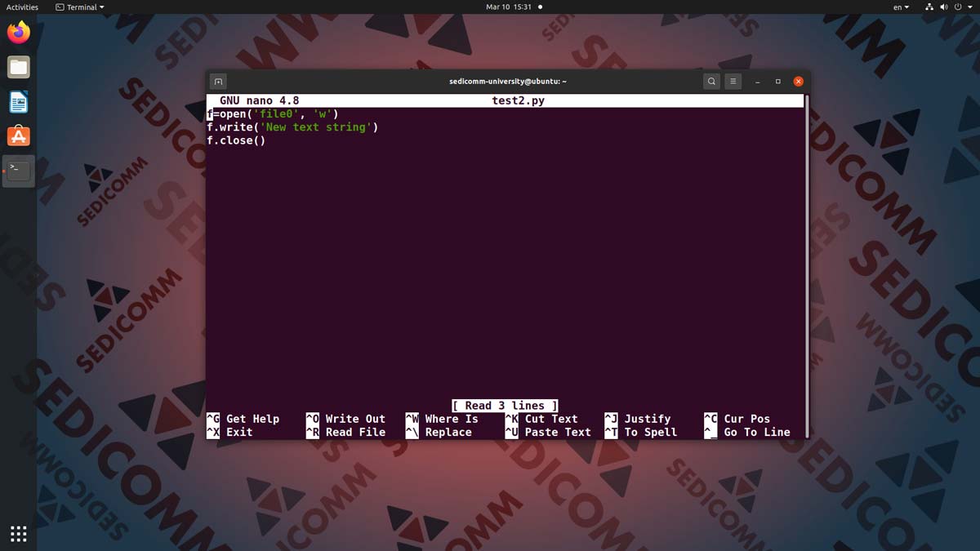Minimize the terminal window

click(758, 82)
